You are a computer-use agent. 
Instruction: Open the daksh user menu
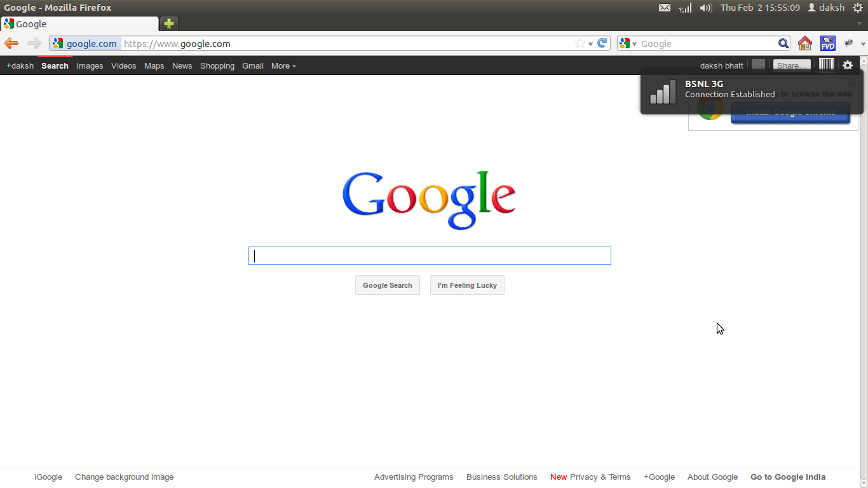[x=826, y=8]
